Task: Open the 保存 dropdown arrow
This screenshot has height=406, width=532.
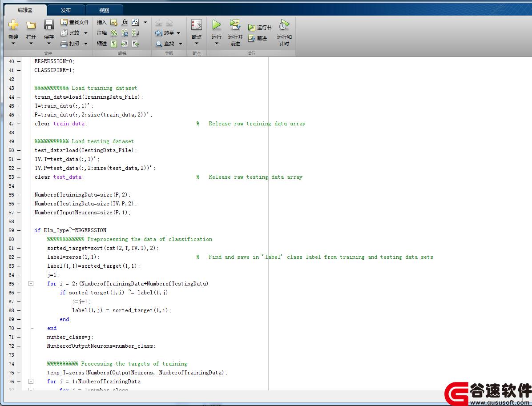Action: (x=49, y=44)
